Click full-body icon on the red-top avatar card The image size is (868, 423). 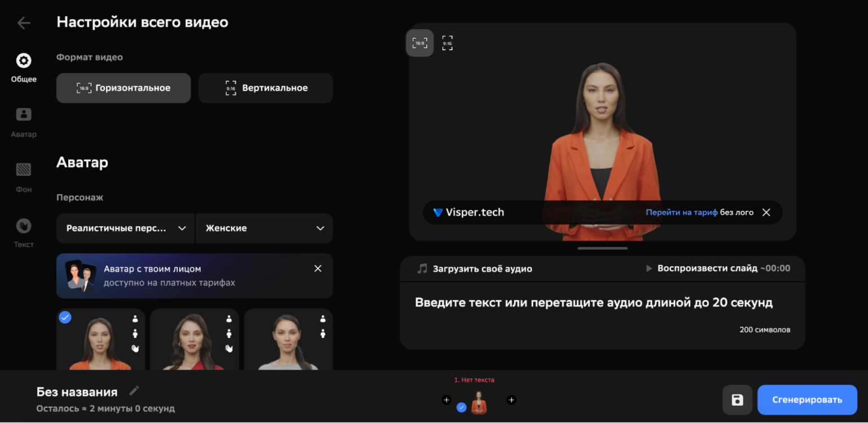[x=229, y=333]
